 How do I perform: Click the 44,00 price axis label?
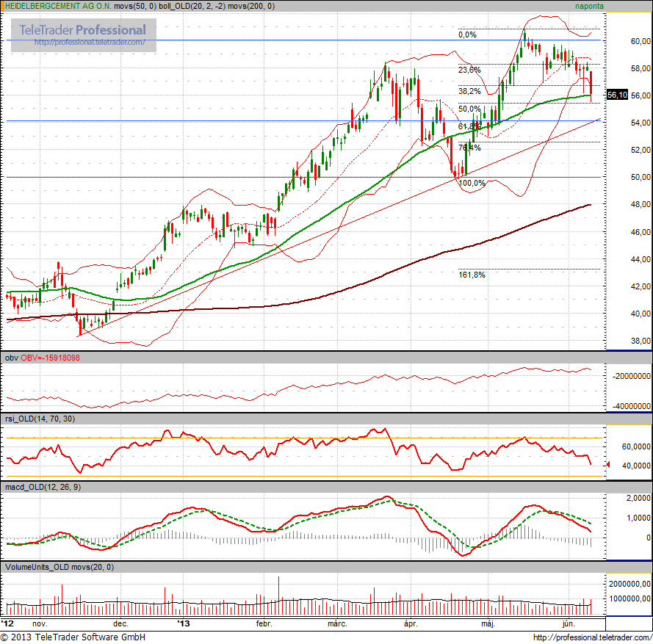(x=641, y=259)
